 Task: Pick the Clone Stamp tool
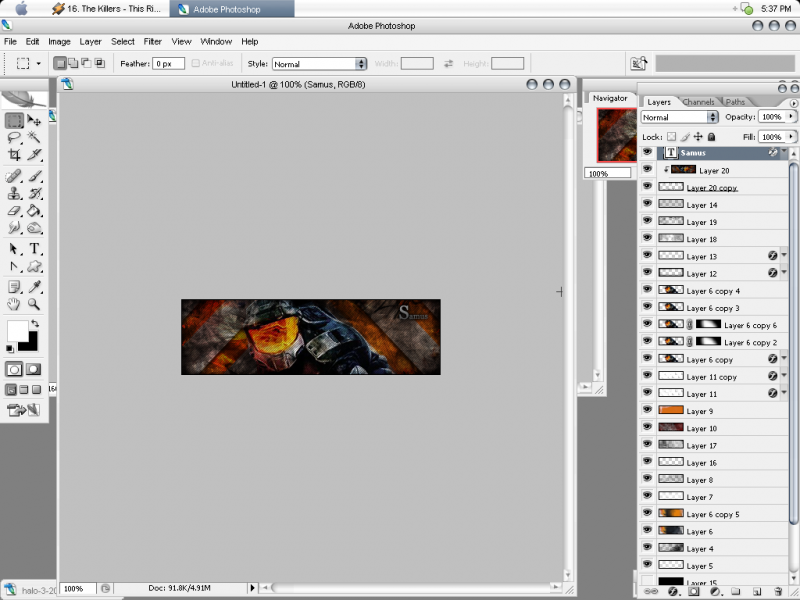pos(14,193)
